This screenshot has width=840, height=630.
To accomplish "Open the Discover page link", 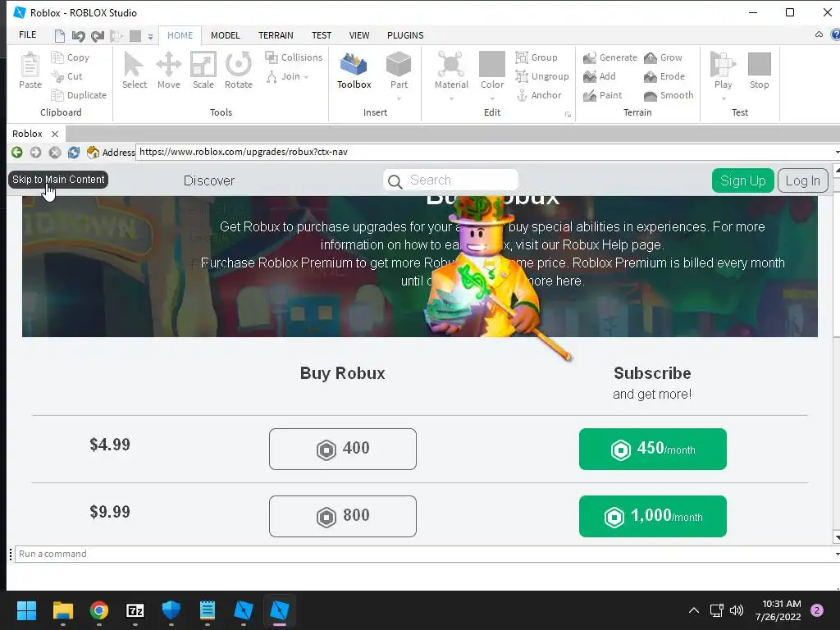I will coord(209,180).
